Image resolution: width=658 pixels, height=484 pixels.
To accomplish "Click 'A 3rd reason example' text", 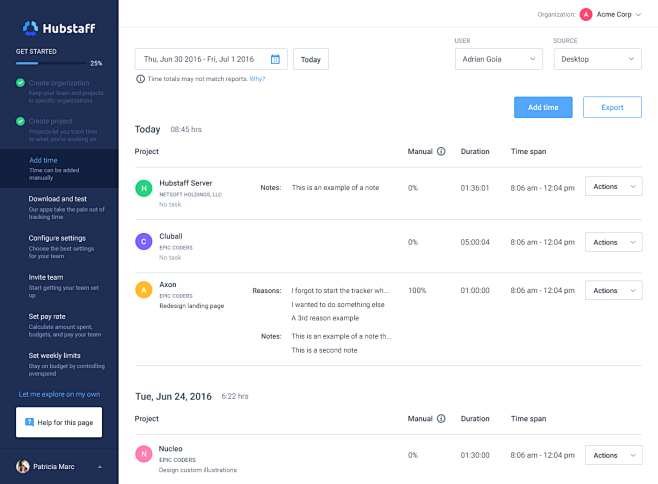I will click(325, 318).
